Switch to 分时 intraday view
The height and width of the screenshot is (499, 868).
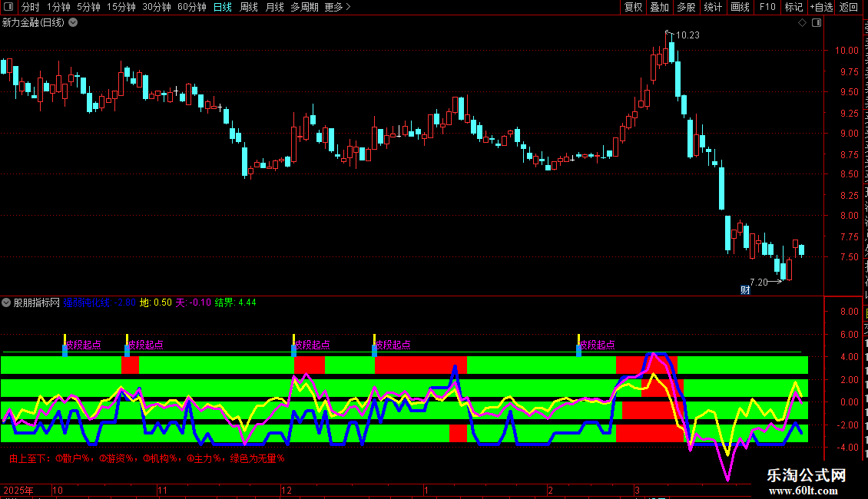coord(31,7)
